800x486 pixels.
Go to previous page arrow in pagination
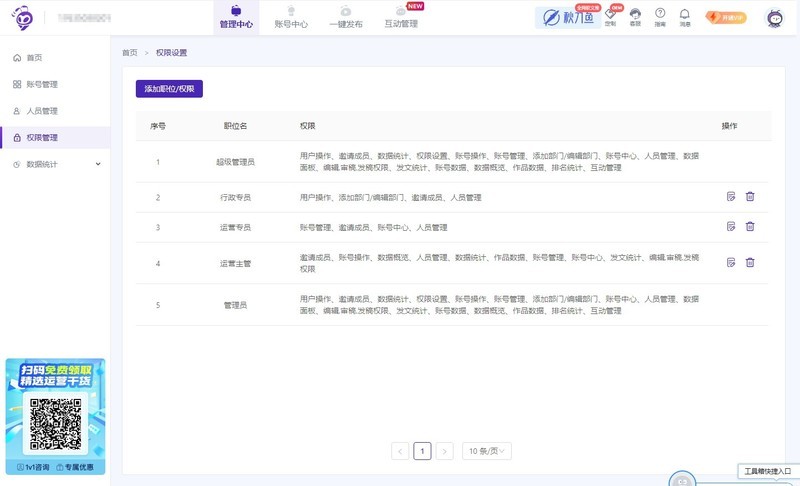(400, 452)
